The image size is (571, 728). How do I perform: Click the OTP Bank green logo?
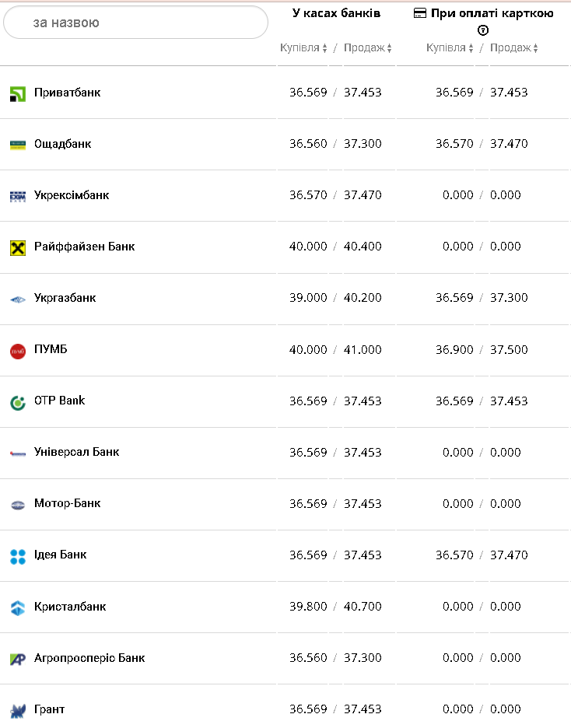tap(18, 402)
